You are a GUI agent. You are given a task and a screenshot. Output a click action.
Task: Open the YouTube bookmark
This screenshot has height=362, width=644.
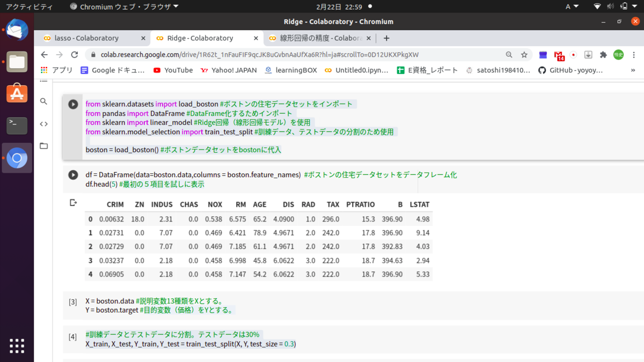(173, 70)
